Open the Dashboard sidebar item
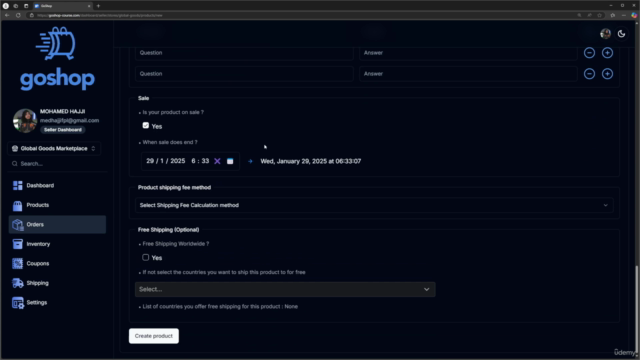 (57, 185)
